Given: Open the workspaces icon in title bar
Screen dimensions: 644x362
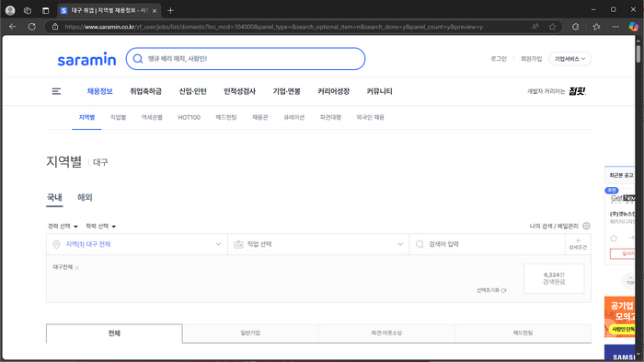Looking at the screenshot, I should [28, 11].
